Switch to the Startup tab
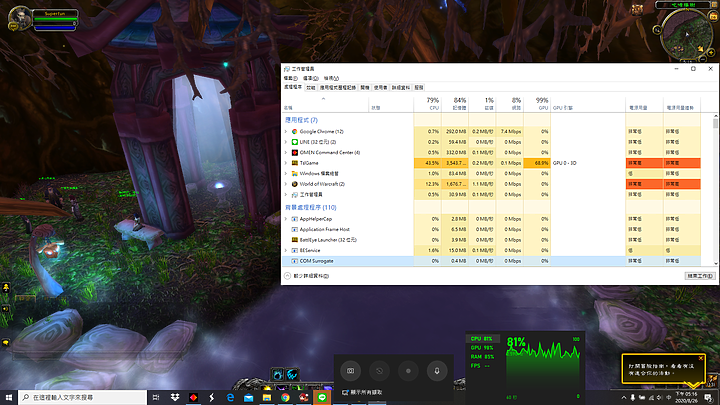Viewport: 720px width, 405px height. [365, 87]
